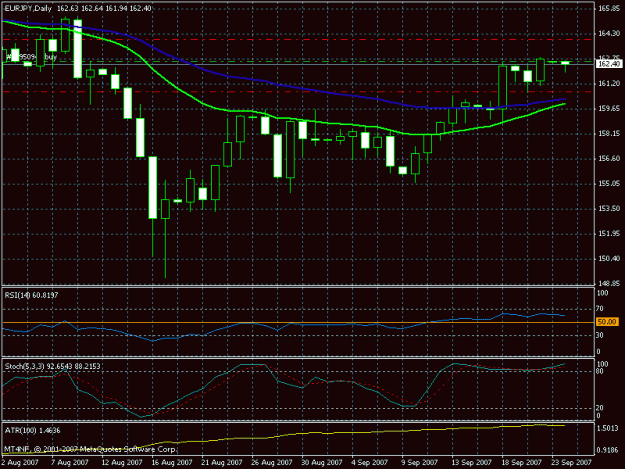625x469 pixels.
Task: Click the 9 Sep 2007 date label
Action: click(419, 462)
